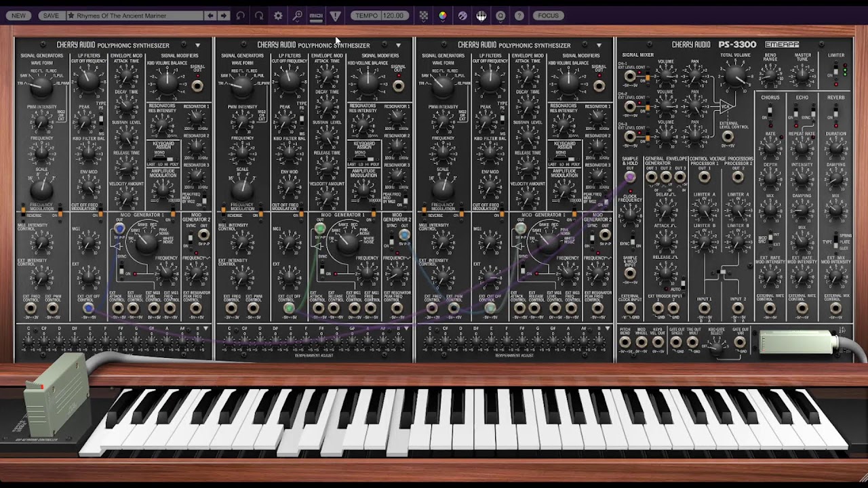Click the Mod Wheel output jack
The height and width of the screenshot is (488, 868).
(641, 343)
